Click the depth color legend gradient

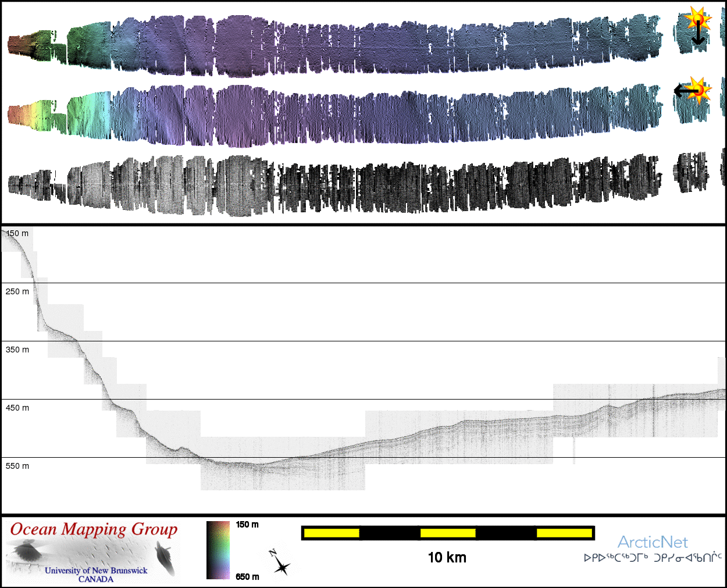tap(218, 550)
